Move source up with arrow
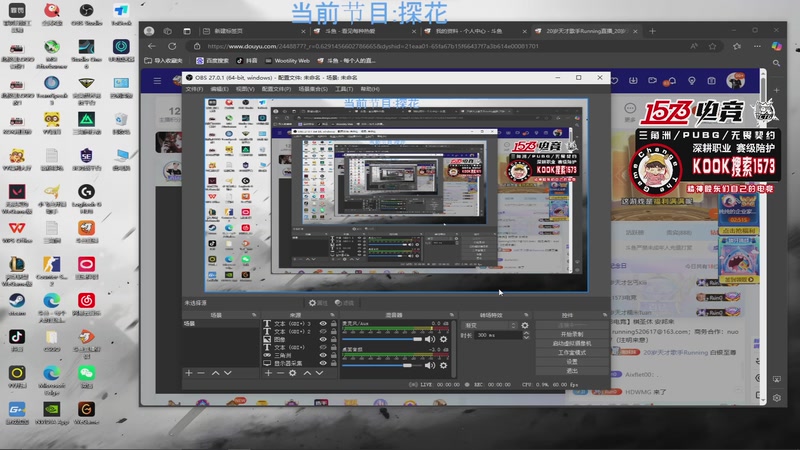This screenshot has width=800, height=450. tap(307, 373)
